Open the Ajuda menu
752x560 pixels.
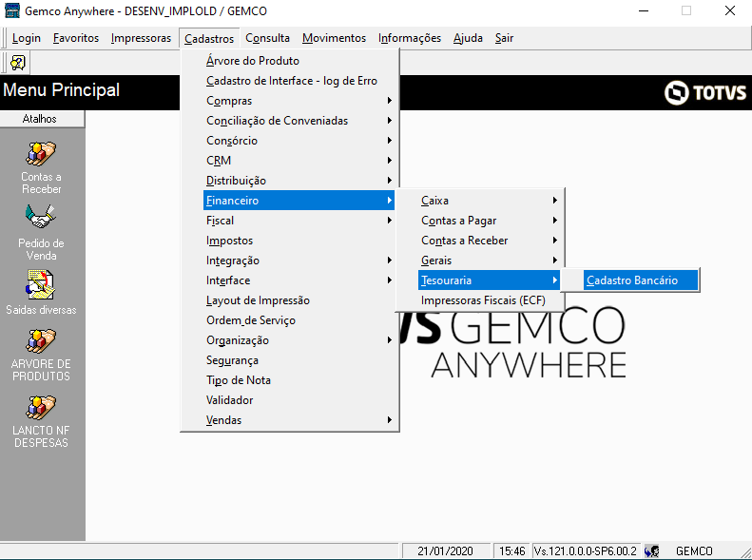468,38
